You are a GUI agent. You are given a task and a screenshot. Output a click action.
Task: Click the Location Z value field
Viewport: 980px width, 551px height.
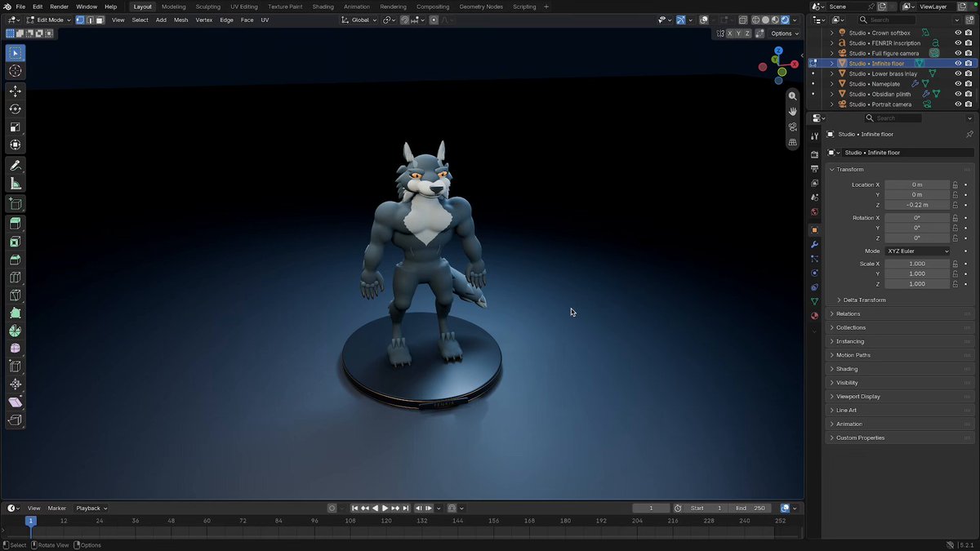tap(917, 205)
